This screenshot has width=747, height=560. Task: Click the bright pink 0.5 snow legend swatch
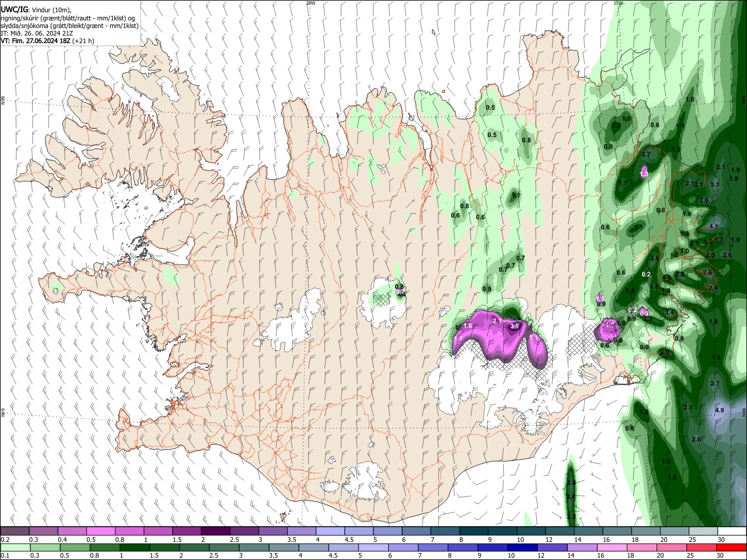tap(100, 531)
